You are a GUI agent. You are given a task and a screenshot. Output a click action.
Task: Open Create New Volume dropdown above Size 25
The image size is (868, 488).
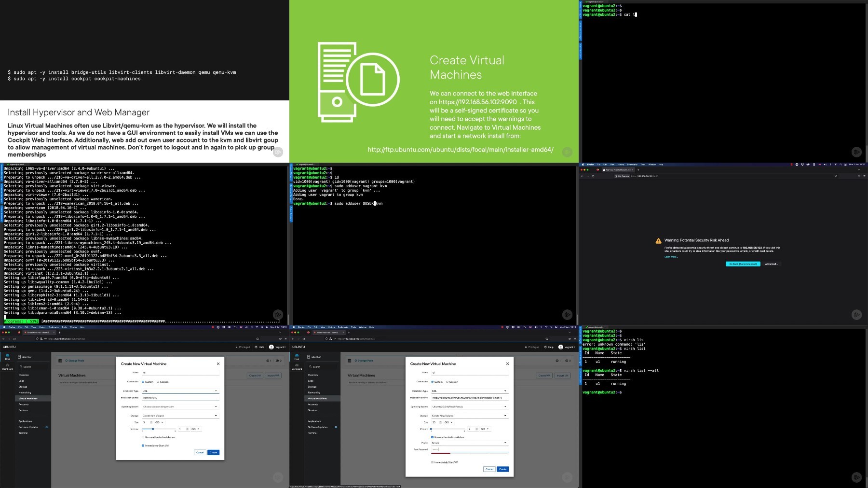click(x=470, y=416)
